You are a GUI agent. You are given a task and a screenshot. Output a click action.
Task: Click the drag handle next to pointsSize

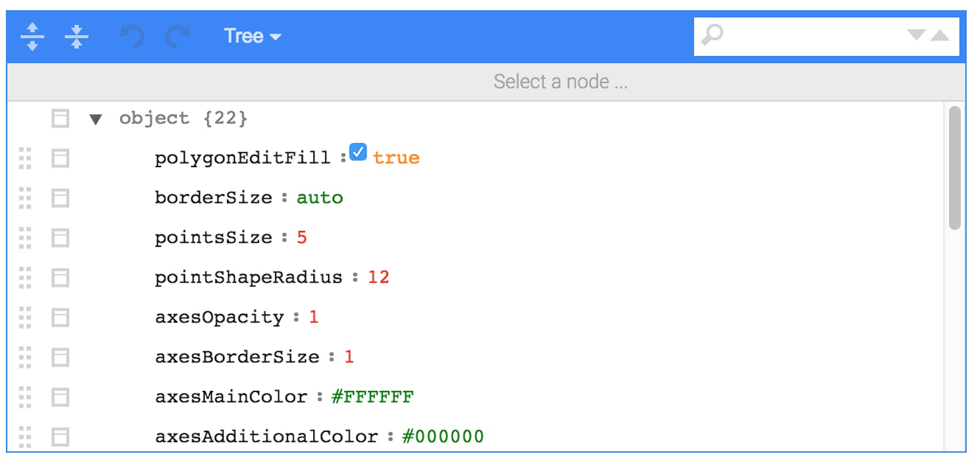(25, 238)
